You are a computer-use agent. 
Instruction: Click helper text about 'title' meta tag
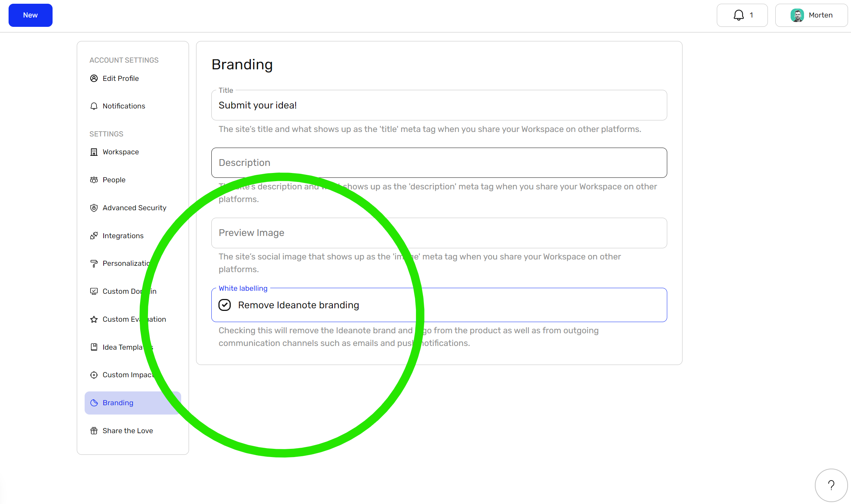(430, 129)
